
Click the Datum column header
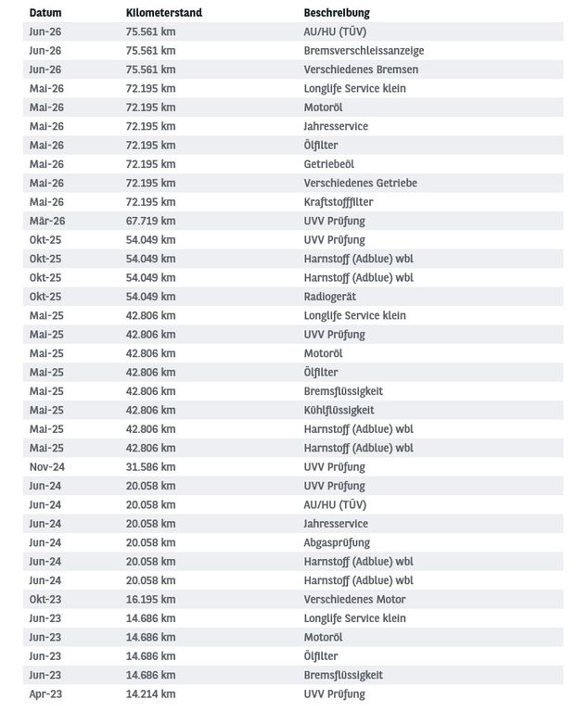point(45,13)
